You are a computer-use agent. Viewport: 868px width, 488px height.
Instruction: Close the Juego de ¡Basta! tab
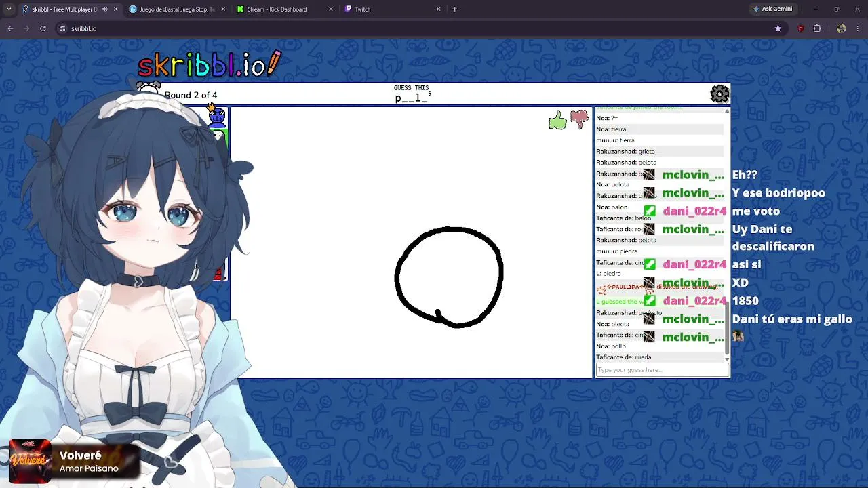coord(223,9)
